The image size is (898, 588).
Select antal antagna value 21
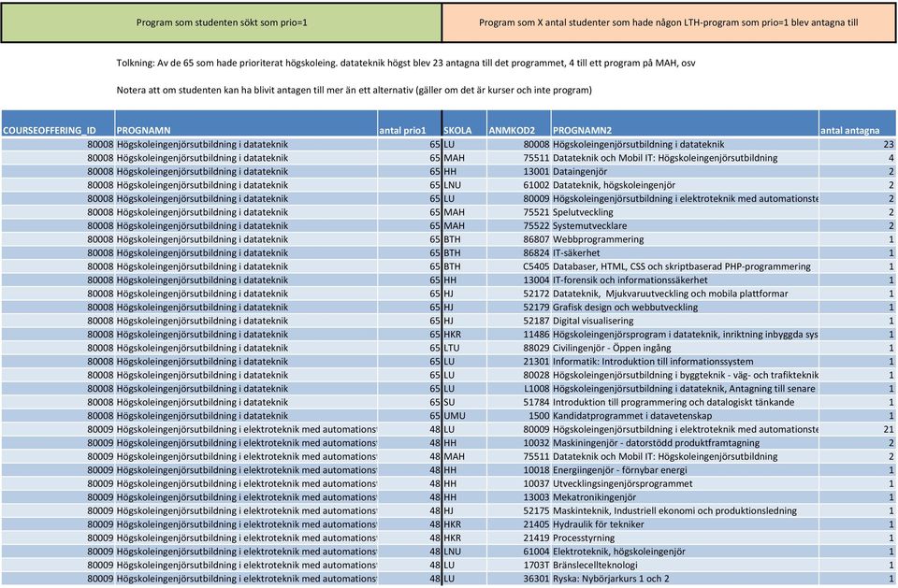click(x=858, y=429)
